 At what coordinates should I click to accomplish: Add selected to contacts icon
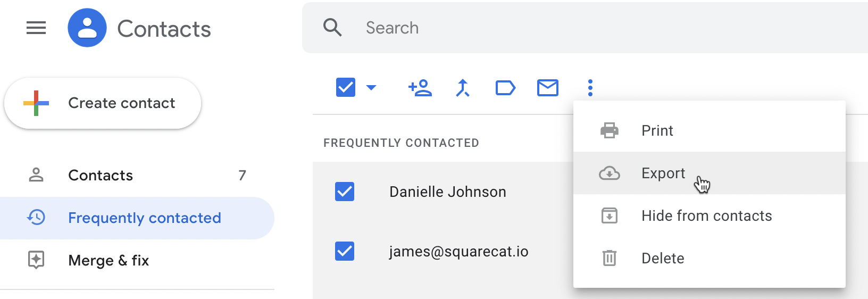[x=420, y=87]
